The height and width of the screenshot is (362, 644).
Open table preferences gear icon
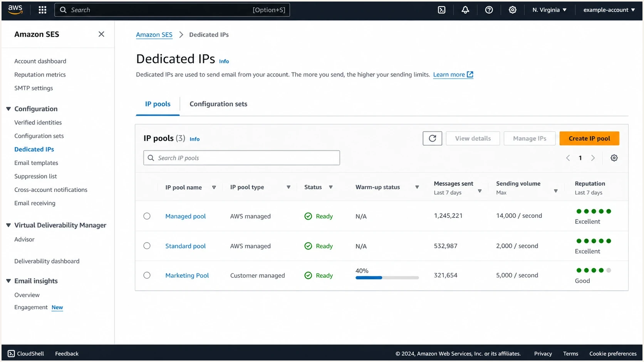[614, 158]
